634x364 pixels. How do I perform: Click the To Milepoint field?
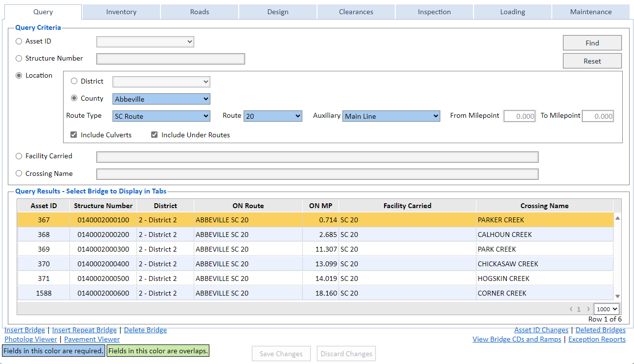pos(598,116)
